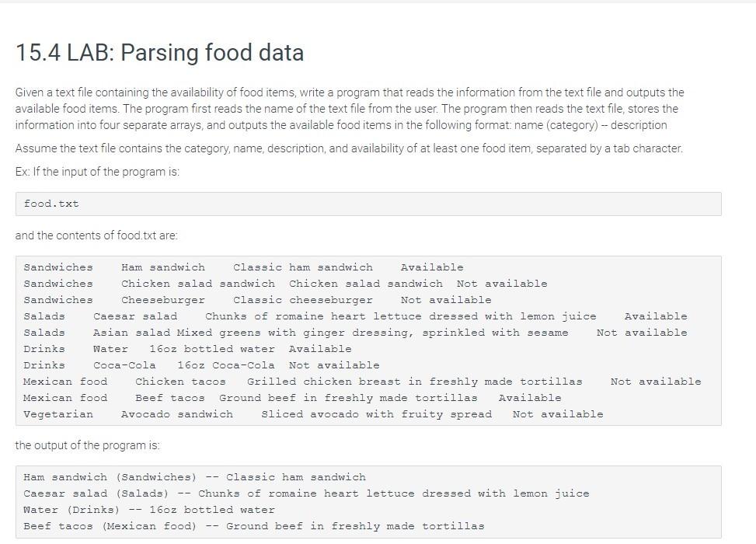Click the '15.4 LAB: Parsing food data' heading
This screenshot has height=544, width=756.
tap(159, 53)
